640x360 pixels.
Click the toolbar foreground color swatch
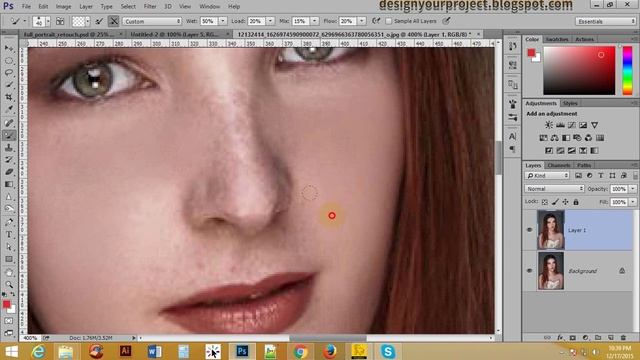(x=6, y=304)
